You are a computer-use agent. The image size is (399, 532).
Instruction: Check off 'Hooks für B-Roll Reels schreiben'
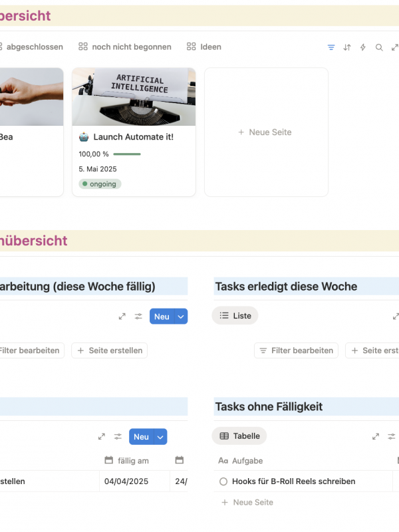pyautogui.click(x=223, y=481)
